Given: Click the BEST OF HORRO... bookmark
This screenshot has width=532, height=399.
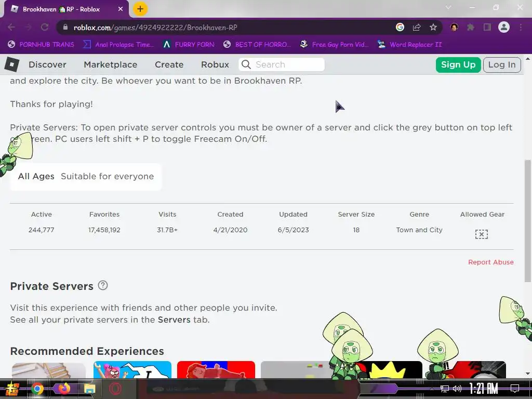Looking at the screenshot, I should tap(257, 45).
